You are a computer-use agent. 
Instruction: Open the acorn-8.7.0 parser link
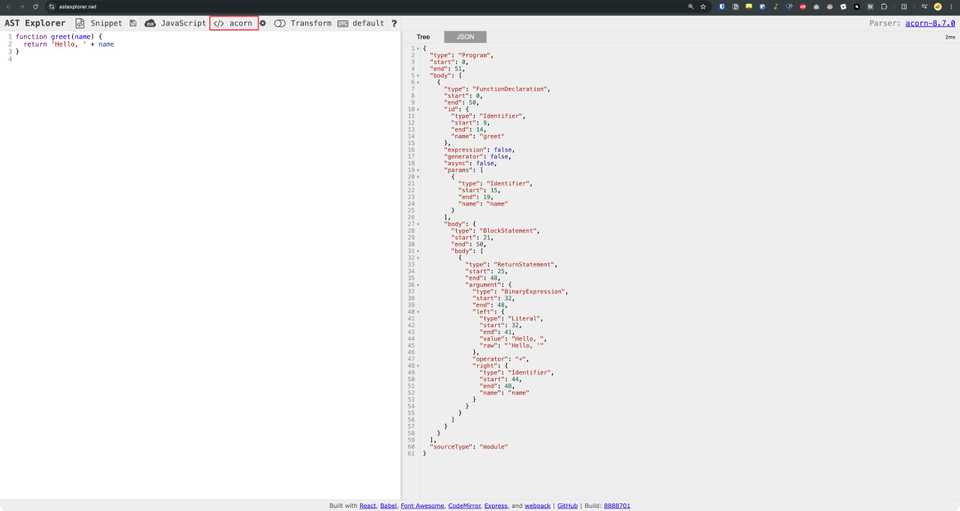click(930, 23)
